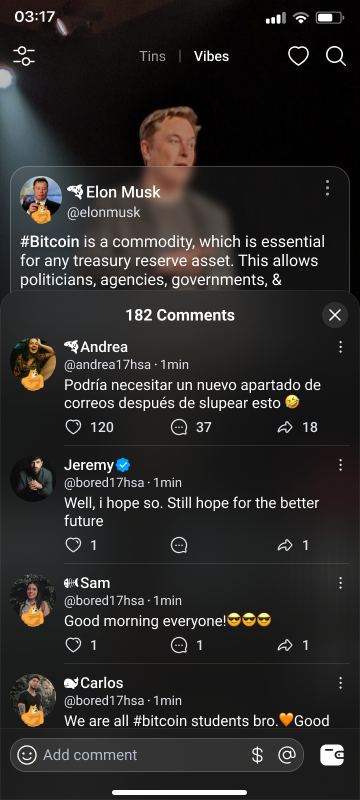This screenshot has height=800, width=360.
Task: Like Sam's comment with the heart
Action: pyautogui.click(x=73, y=645)
